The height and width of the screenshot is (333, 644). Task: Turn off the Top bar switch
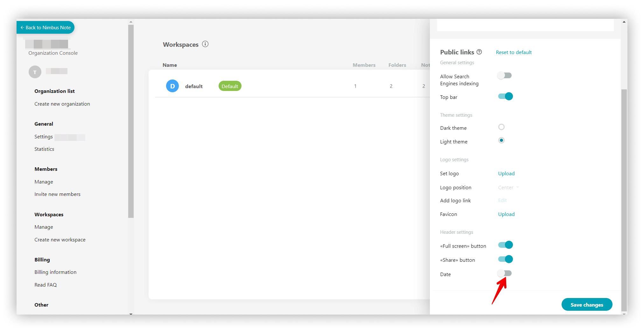505,96
